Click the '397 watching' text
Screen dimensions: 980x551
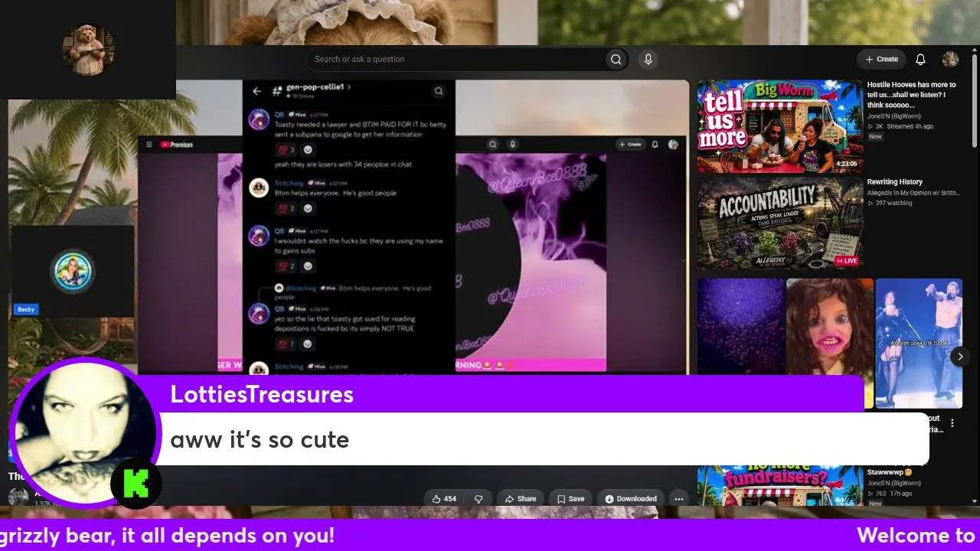[895, 203]
